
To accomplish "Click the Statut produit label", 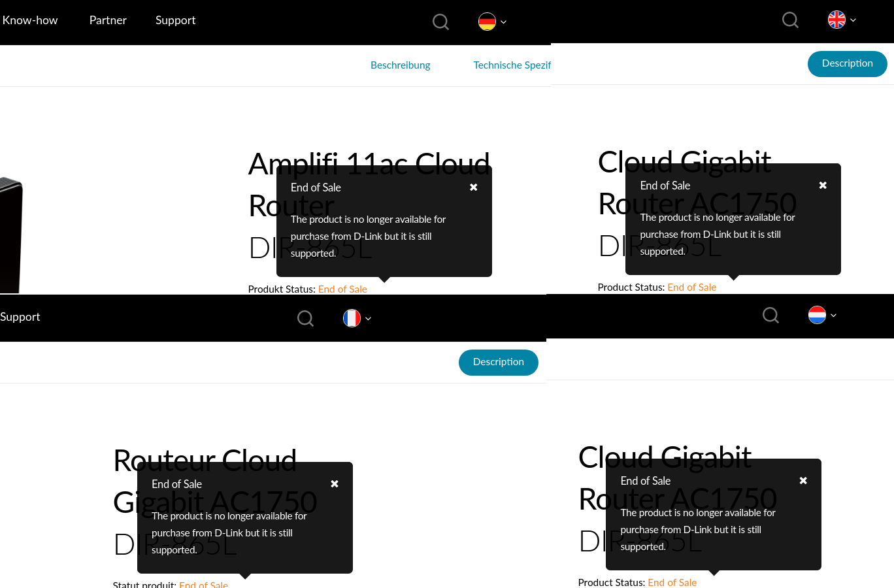I will click(x=144, y=584).
